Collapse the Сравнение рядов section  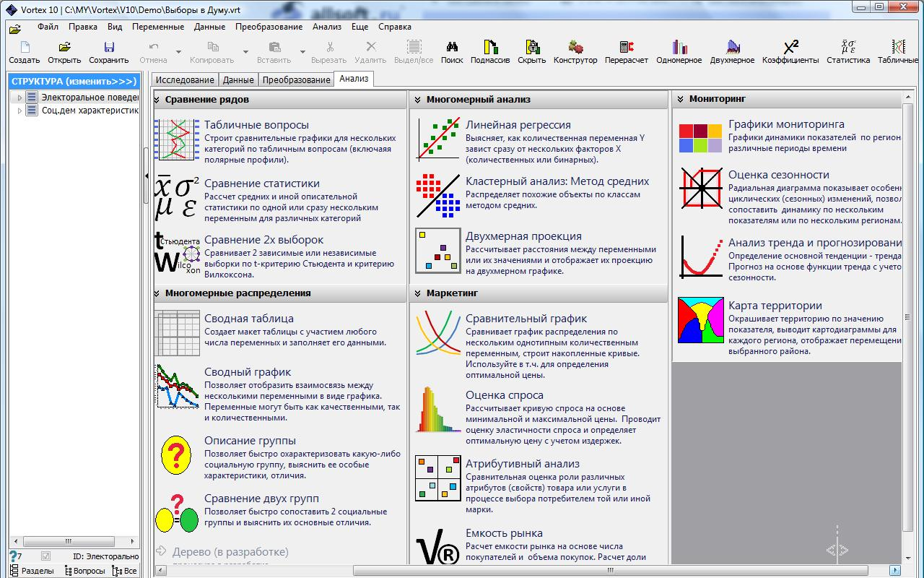157,100
